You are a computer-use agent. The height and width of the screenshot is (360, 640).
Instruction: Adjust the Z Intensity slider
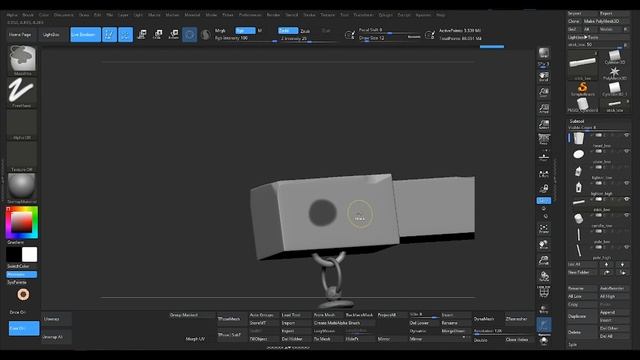tap(309, 39)
